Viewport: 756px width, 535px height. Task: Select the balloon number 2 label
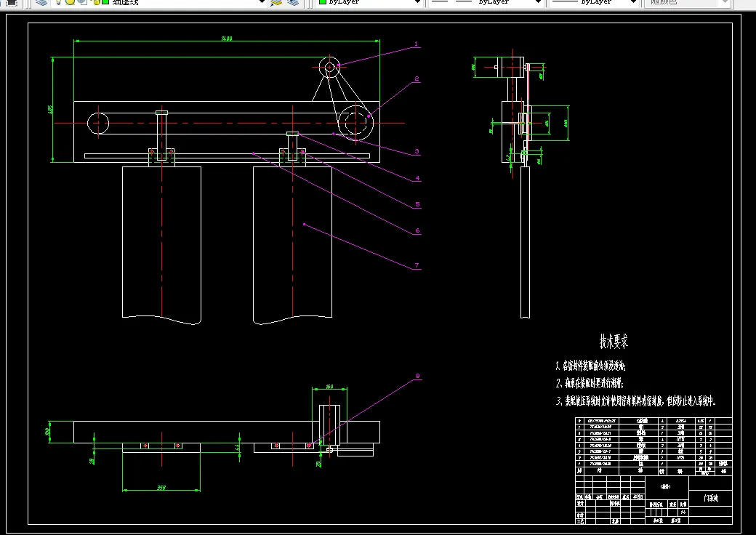point(417,79)
